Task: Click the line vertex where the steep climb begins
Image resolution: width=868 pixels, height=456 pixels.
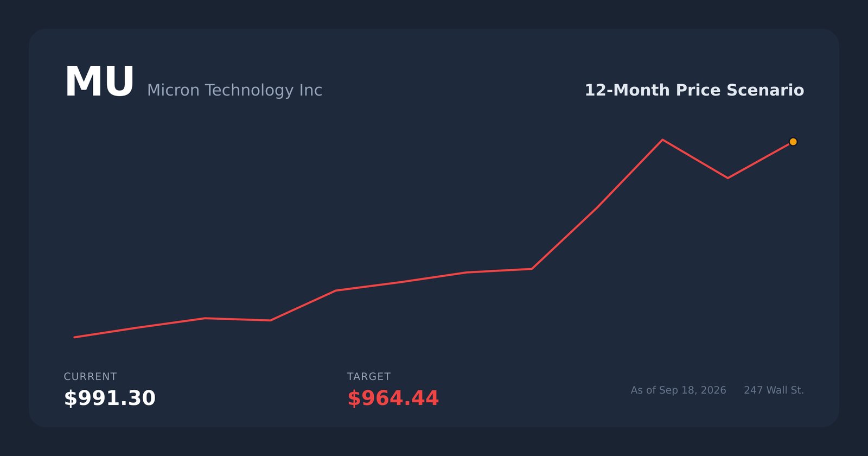Action: click(532, 269)
